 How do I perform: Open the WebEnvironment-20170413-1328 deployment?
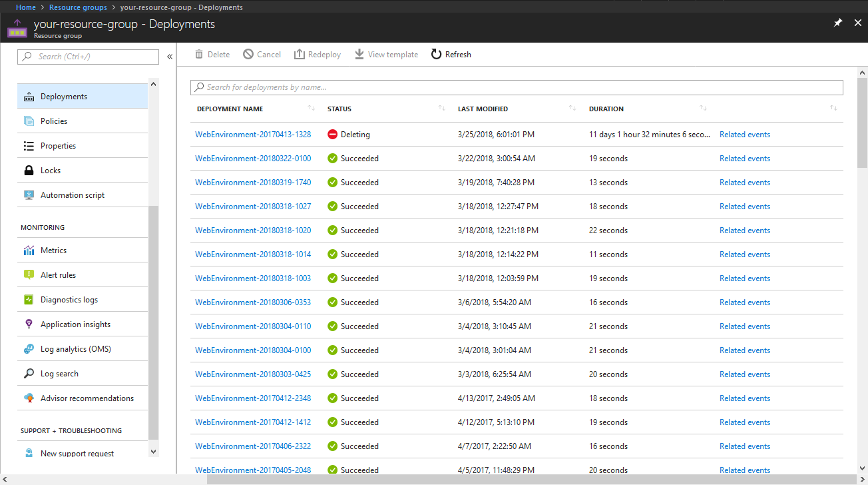click(x=253, y=134)
